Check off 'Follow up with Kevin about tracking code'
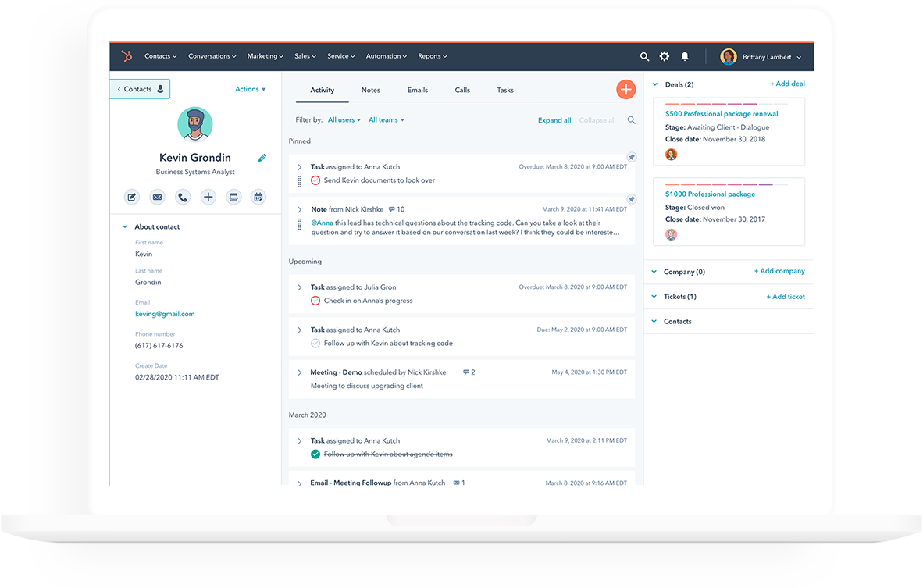This screenshot has height=588, width=923. click(x=315, y=344)
